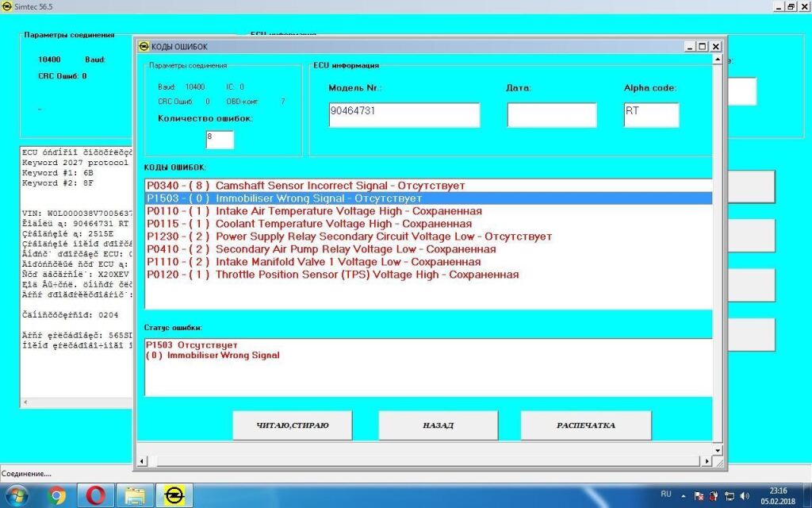Click the Модель Nr. field with 90464731

[x=404, y=115]
